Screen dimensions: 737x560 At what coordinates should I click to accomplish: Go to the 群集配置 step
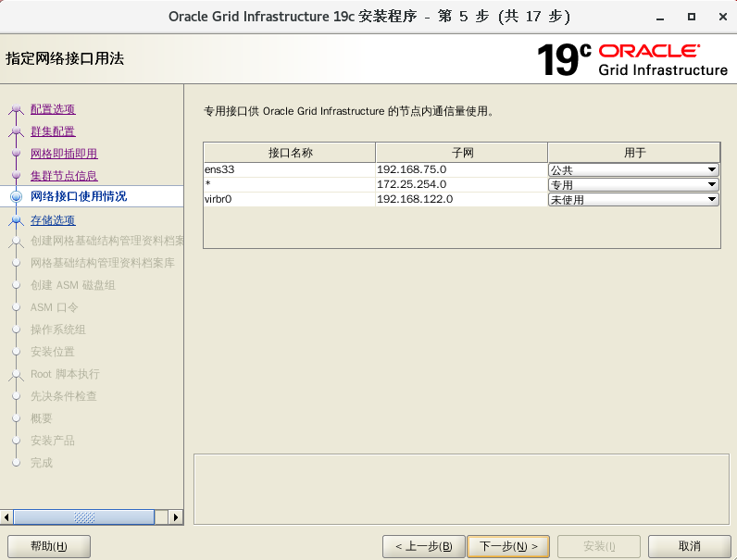pyautogui.click(x=53, y=131)
